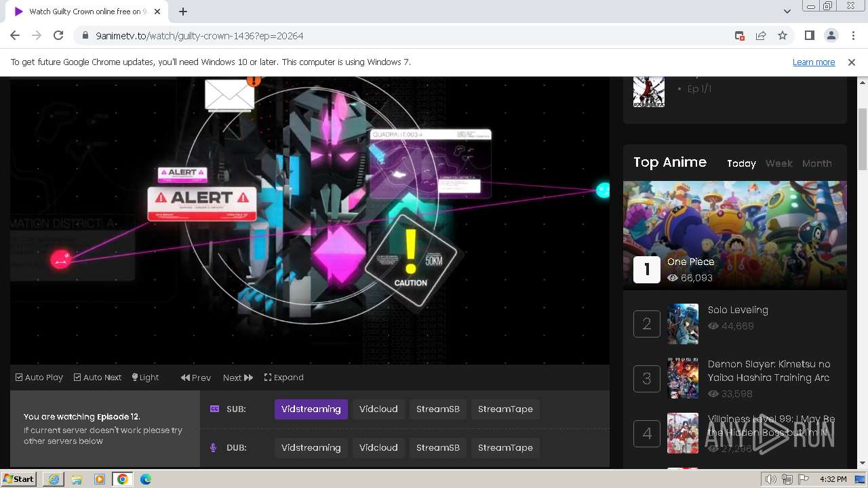Click the microphone icon beside DUB

tap(214, 448)
